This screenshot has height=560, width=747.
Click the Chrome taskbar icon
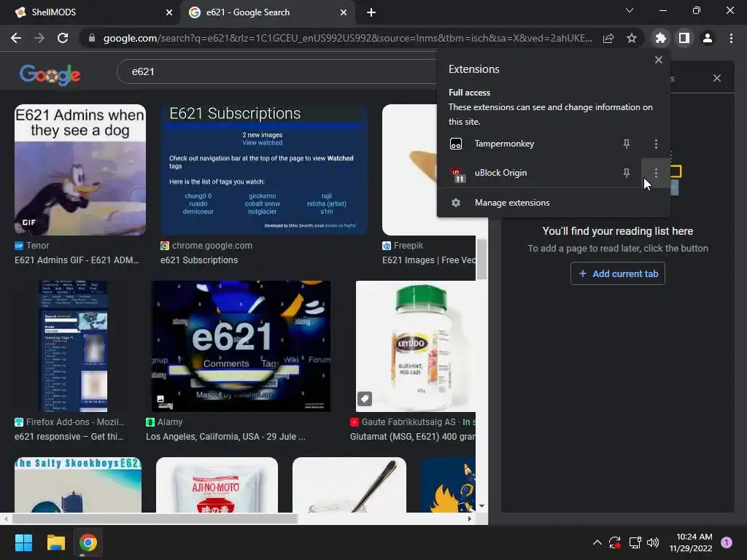(88, 542)
